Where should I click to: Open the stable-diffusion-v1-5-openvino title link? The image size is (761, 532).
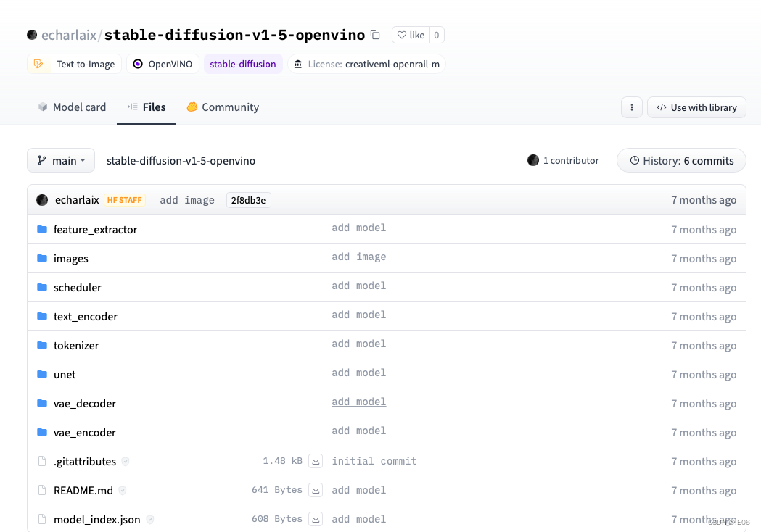(x=234, y=35)
